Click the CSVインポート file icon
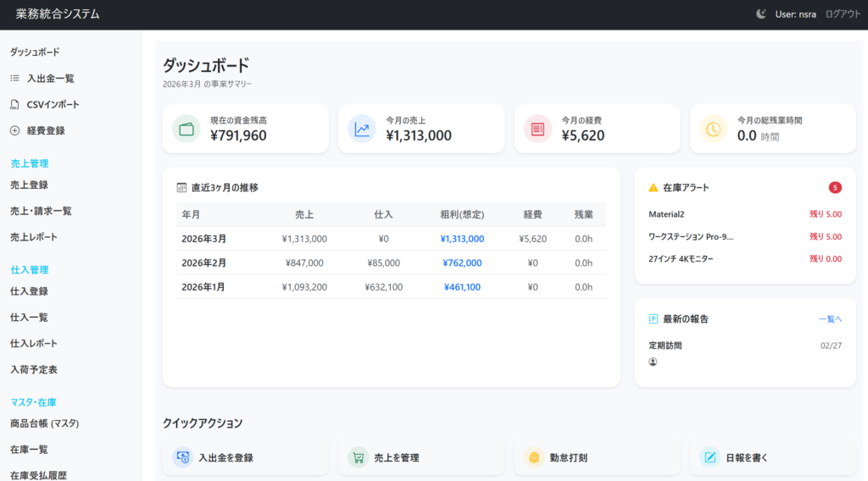 [x=14, y=105]
